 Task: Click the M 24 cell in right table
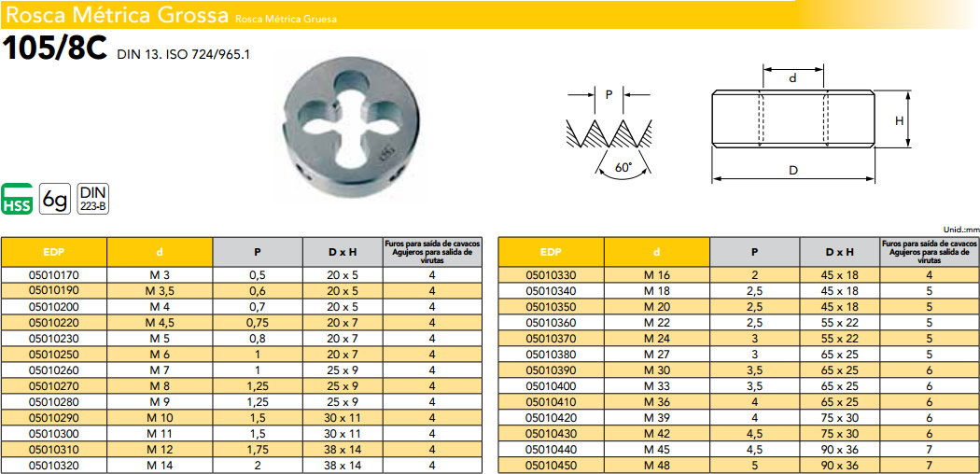click(657, 338)
